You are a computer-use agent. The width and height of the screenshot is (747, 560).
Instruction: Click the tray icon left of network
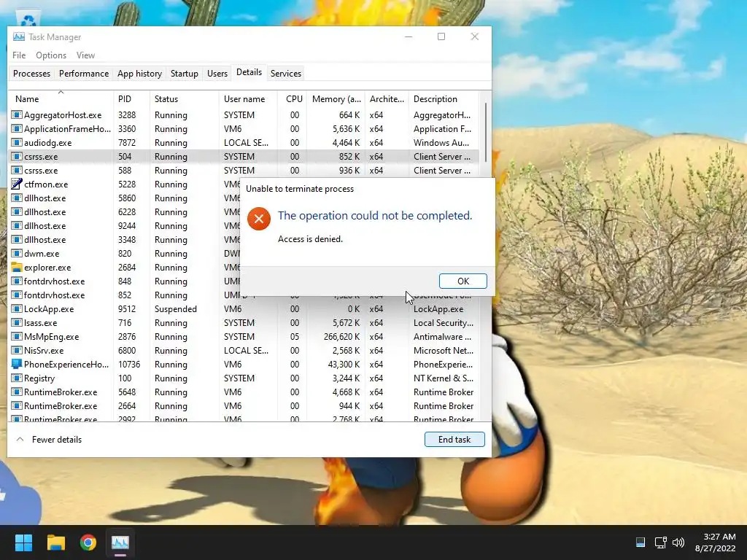coord(640,542)
